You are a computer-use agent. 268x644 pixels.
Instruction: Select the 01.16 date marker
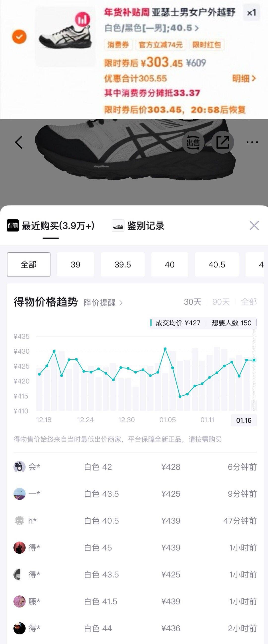point(244,420)
